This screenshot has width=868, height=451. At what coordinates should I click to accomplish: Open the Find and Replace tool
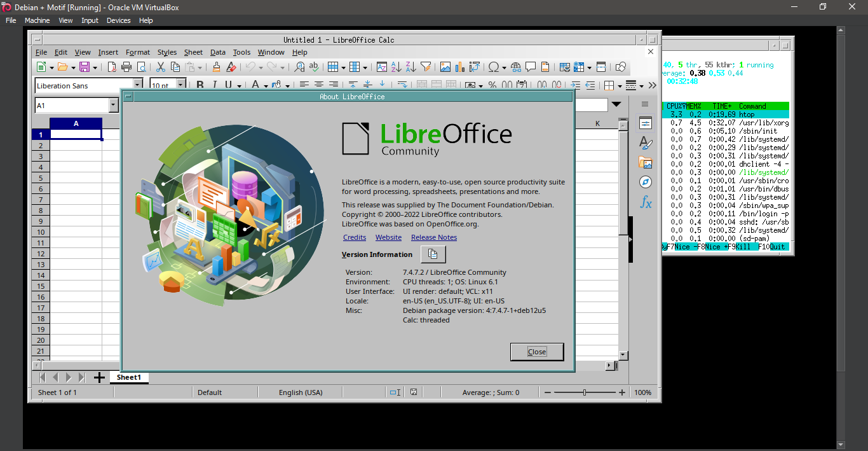299,67
